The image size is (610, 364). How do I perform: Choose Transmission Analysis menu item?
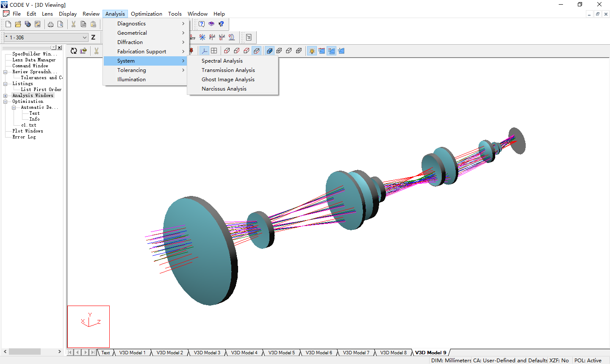233,70
